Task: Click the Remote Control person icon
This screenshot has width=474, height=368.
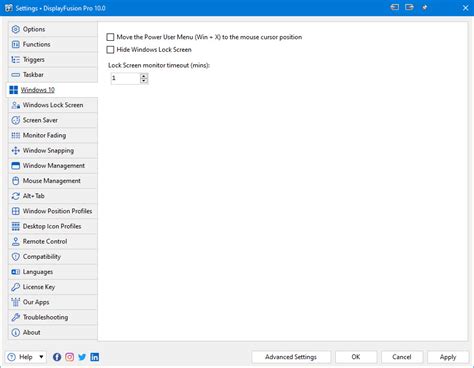Action: pyautogui.click(x=15, y=241)
